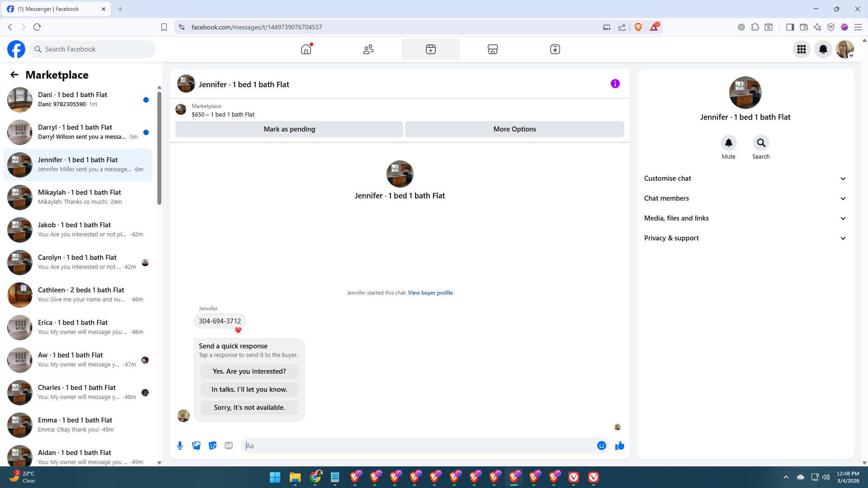868x488 pixels.
Task: Attach a photo with the image icon
Action: (196, 446)
